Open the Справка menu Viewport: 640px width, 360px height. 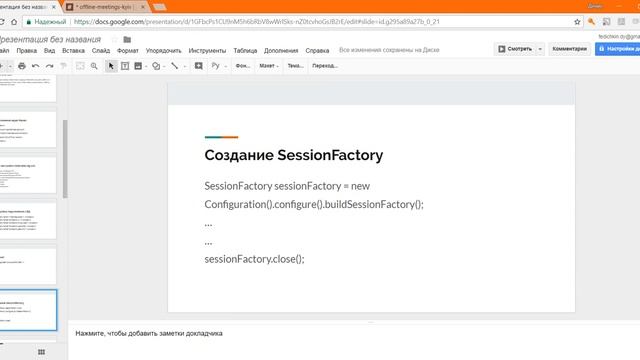coord(317,51)
